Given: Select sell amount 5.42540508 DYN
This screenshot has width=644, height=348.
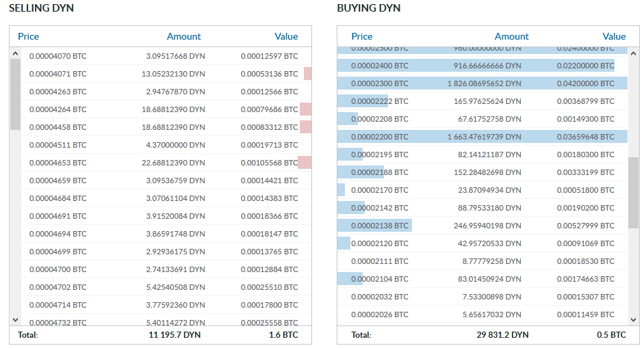Looking at the screenshot, I should 175,287.
